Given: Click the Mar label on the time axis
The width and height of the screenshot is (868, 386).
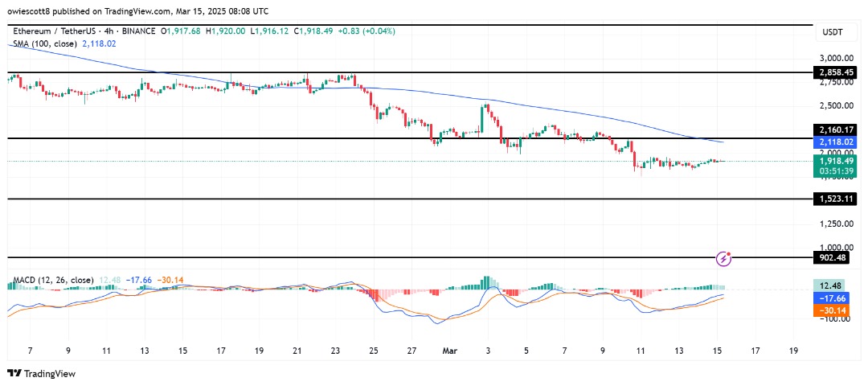Looking at the screenshot, I should click(x=450, y=351).
